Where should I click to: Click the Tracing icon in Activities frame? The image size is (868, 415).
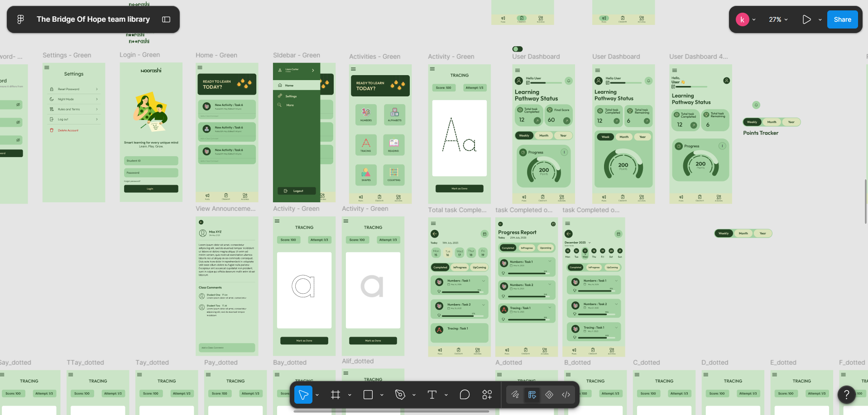[x=366, y=143]
